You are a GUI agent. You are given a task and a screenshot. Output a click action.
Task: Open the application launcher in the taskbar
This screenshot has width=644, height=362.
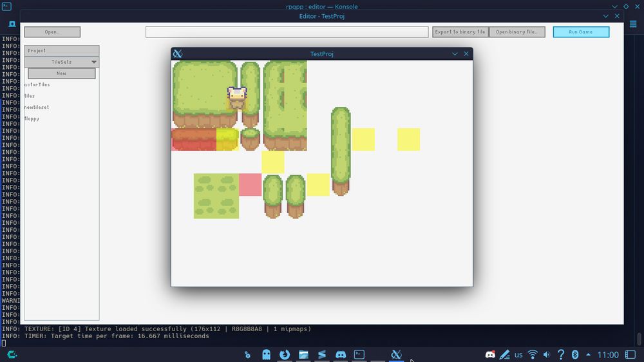click(12, 355)
